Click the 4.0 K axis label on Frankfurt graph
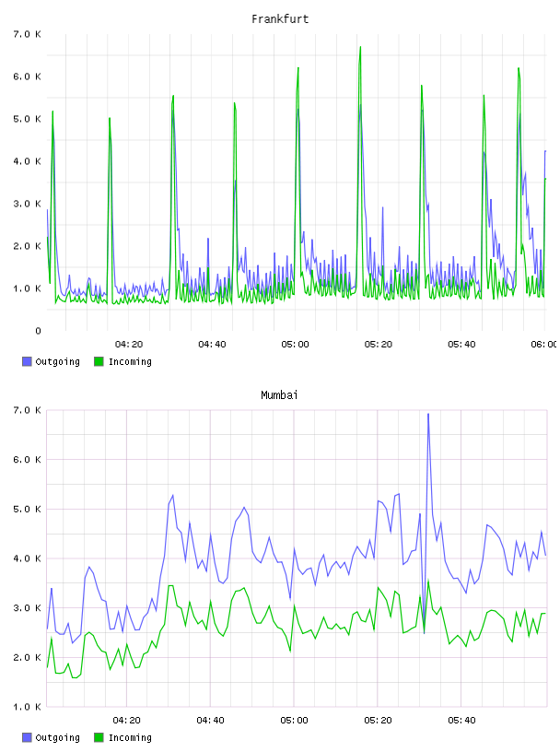 (28, 161)
